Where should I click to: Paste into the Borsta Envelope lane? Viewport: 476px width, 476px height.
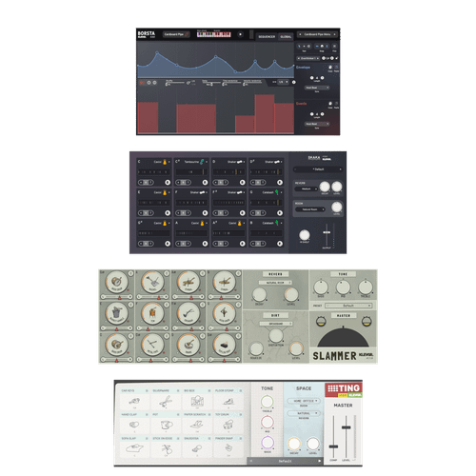[x=336, y=68]
